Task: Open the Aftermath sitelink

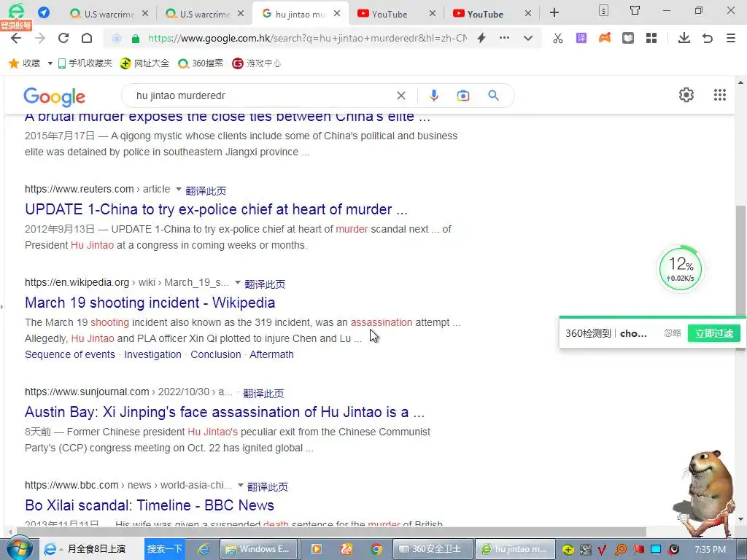Action: [x=271, y=355]
